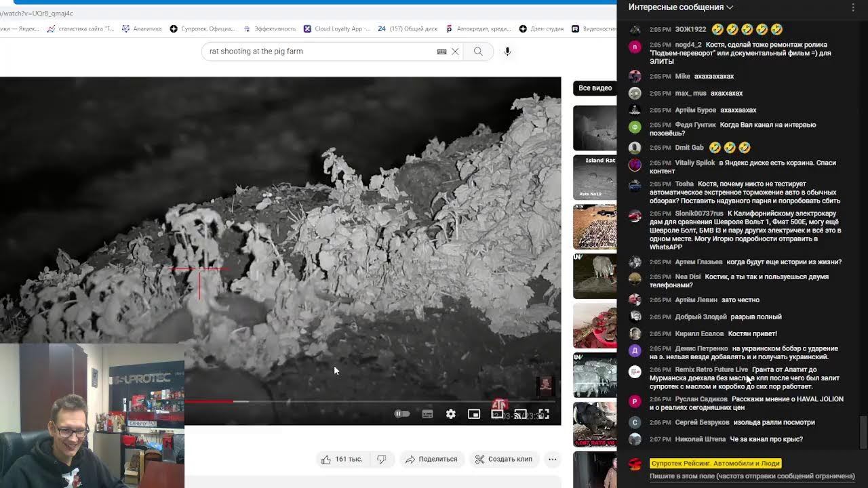868x488 pixels.
Task: Select the Все видео filter chip
Action: pyautogui.click(x=595, y=88)
